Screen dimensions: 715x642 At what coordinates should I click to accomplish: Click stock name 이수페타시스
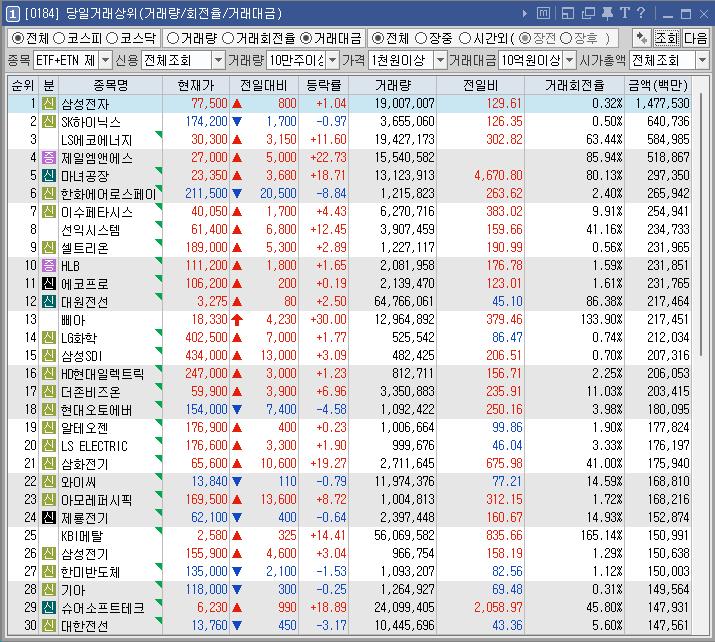(97, 212)
